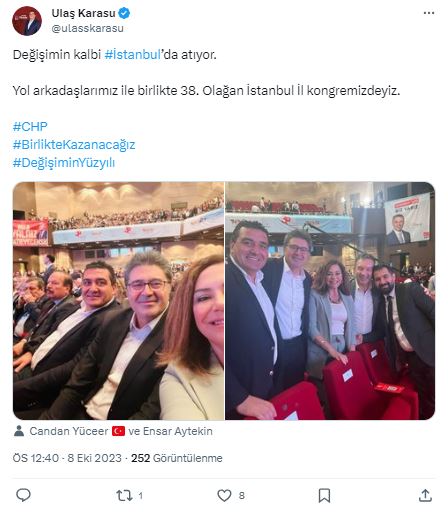Open the three-dot more options menu
This screenshot has width=448, height=512.
[x=429, y=13]
